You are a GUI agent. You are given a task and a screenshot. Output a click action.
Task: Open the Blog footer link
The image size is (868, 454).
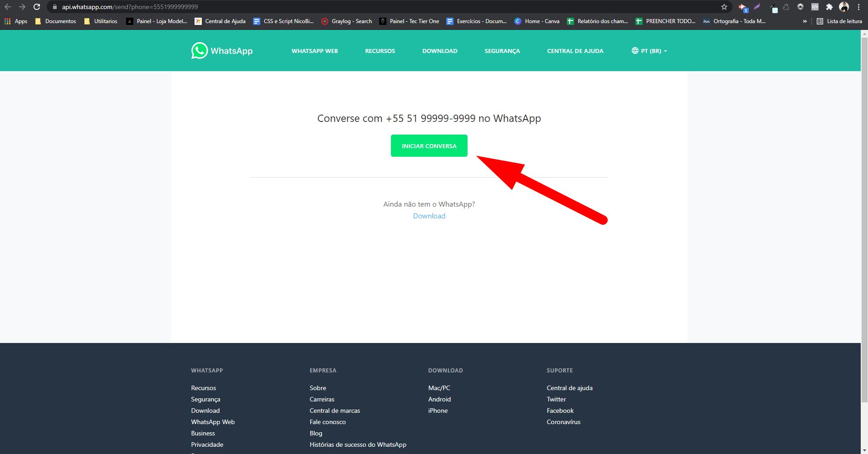[316, 433]
